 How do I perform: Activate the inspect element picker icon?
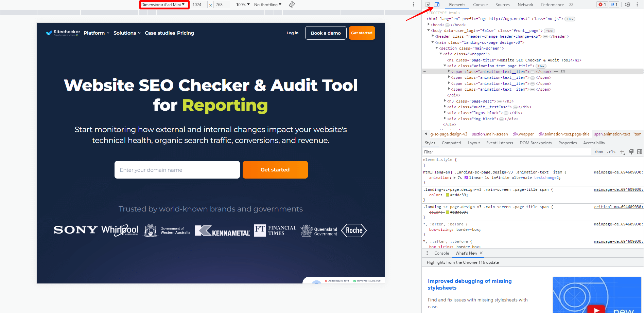427,4
